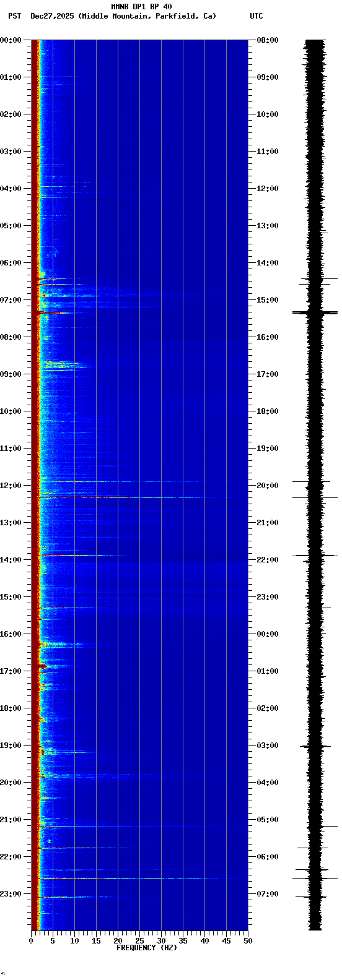Viewport: 342px width, 980px height.
Task: Click the 03:00 label on the PST axis
Action: (x=11, y=152)
